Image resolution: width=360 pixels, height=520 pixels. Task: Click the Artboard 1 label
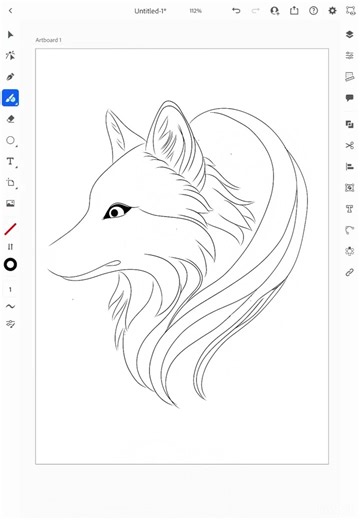pyautogui.click(x=49, y=40)
